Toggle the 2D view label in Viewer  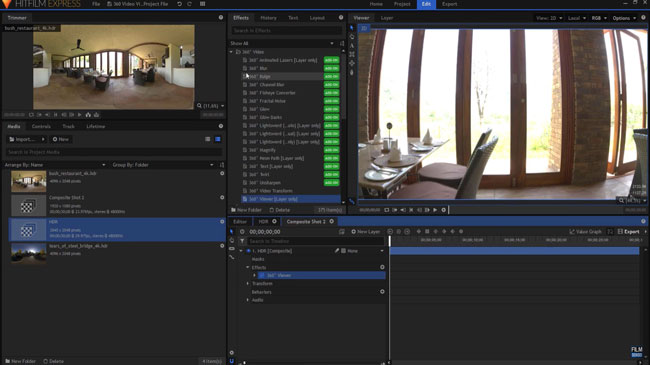pos(364,28)
